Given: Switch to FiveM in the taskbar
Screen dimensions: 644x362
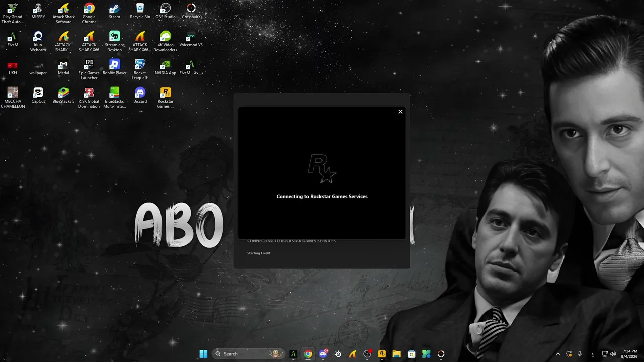Looking at the screenshot, I should [x=293, y=354].
